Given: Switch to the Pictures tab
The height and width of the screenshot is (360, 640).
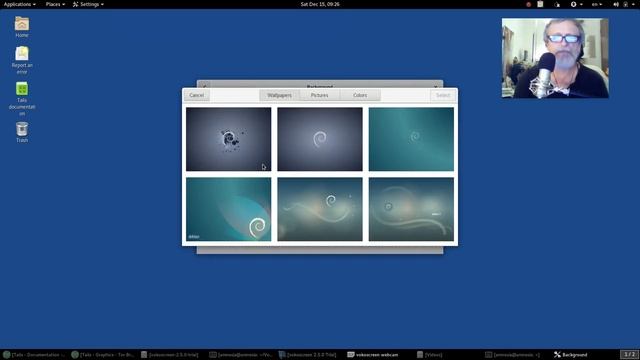Looking at the screenshot, I should click(319, 95).
